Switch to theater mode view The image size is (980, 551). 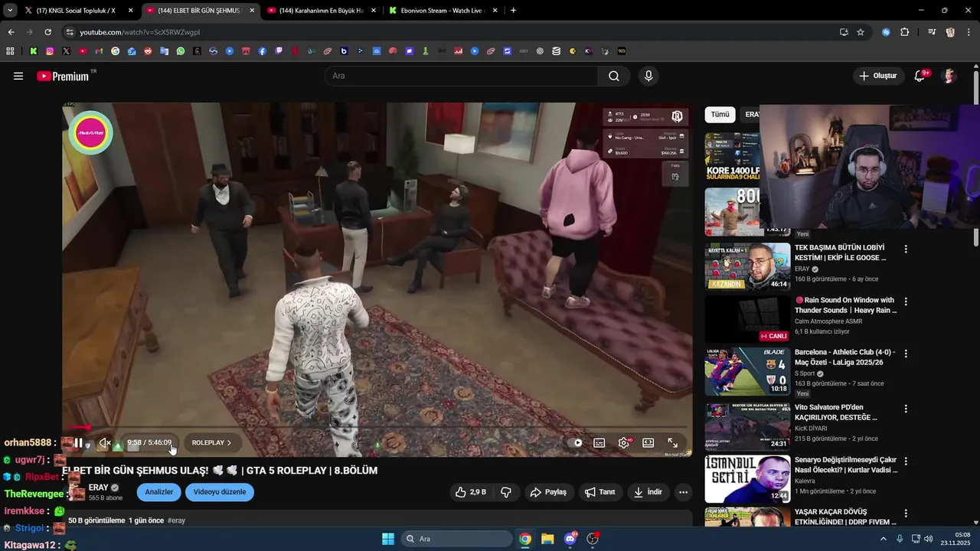click(648, 442)
